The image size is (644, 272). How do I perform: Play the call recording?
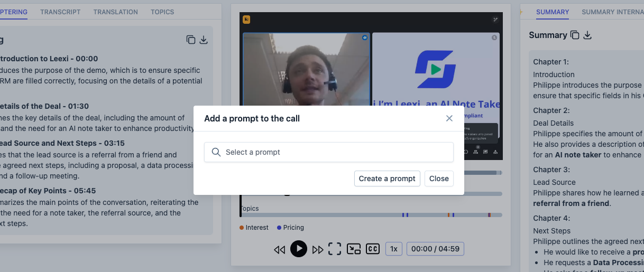click(299, 249)
